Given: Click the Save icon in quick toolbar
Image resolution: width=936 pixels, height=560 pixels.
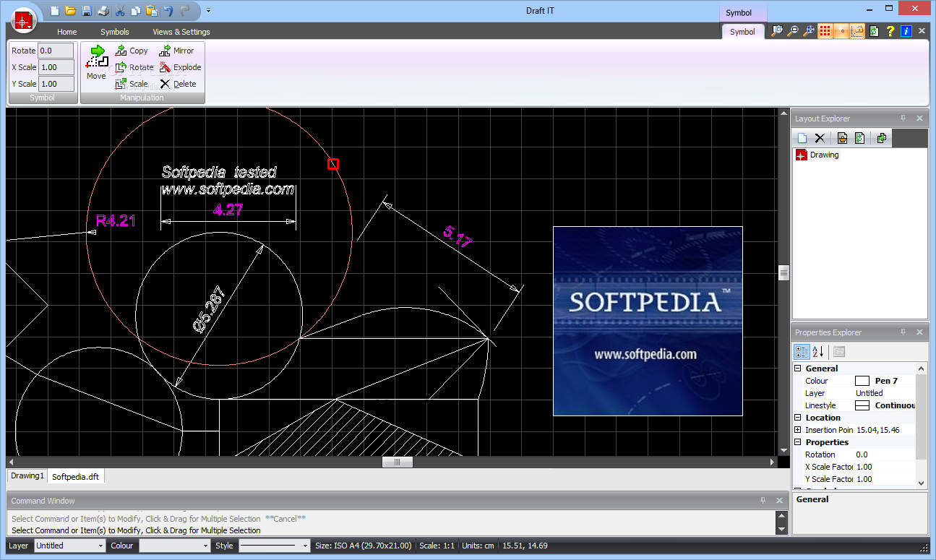Looking at the screenshot, I should pos(87,11).
